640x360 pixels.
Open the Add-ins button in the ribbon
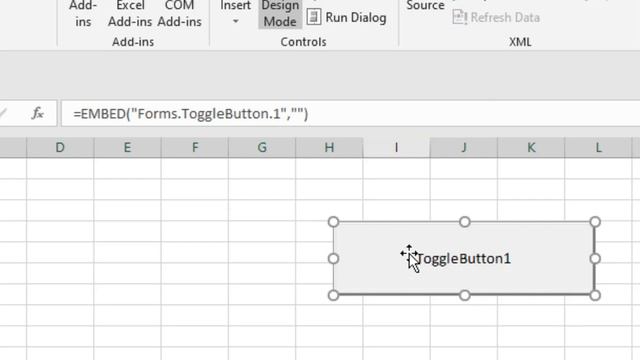point(83,14)
